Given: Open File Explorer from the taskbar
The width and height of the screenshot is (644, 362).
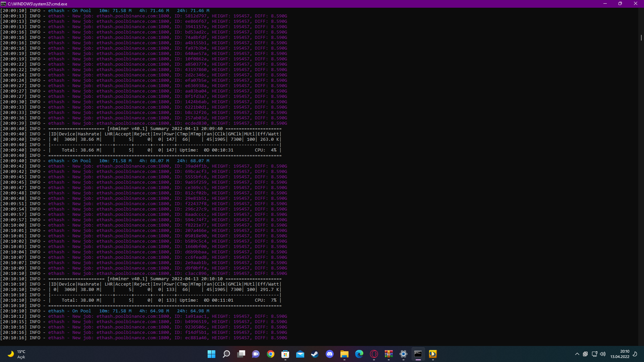Looking at the screenshot, I should pos(344,354).
